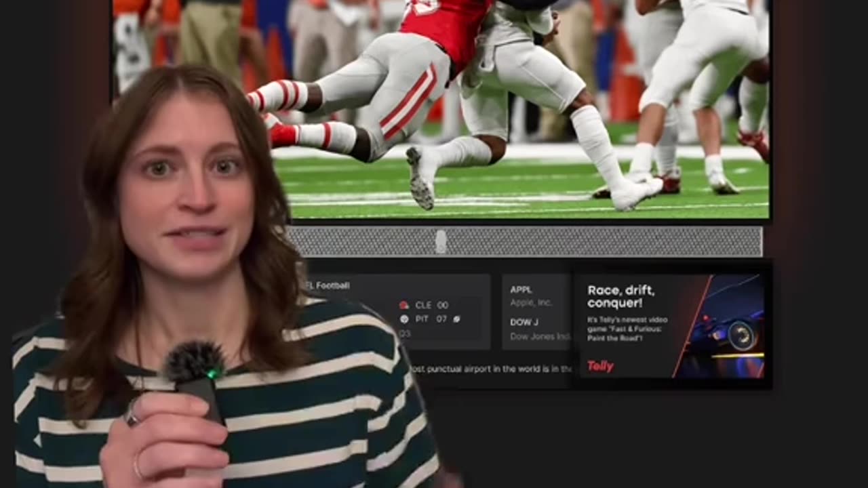Click the PIT 07 score row

pyautogui.click(x=430, y=319)
